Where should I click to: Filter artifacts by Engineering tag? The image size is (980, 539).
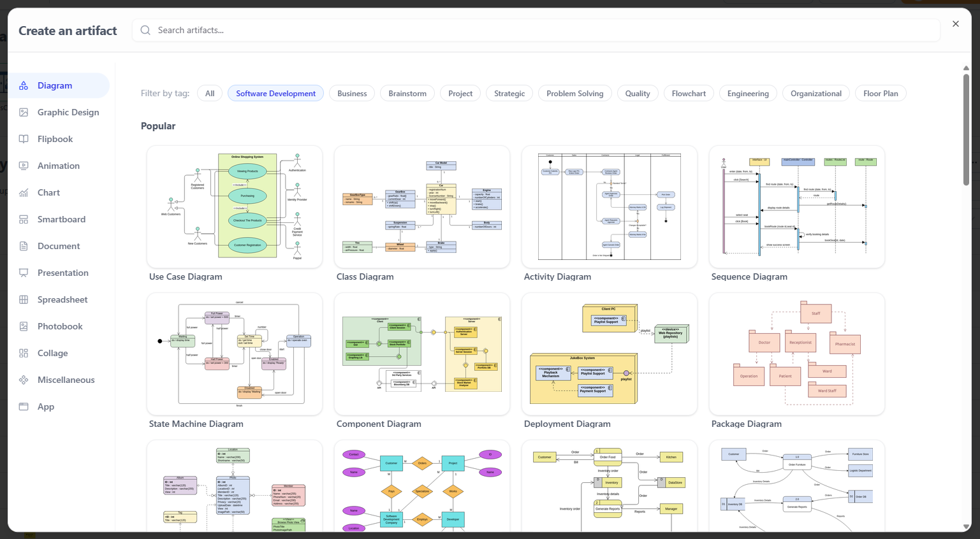pos(748,93)
